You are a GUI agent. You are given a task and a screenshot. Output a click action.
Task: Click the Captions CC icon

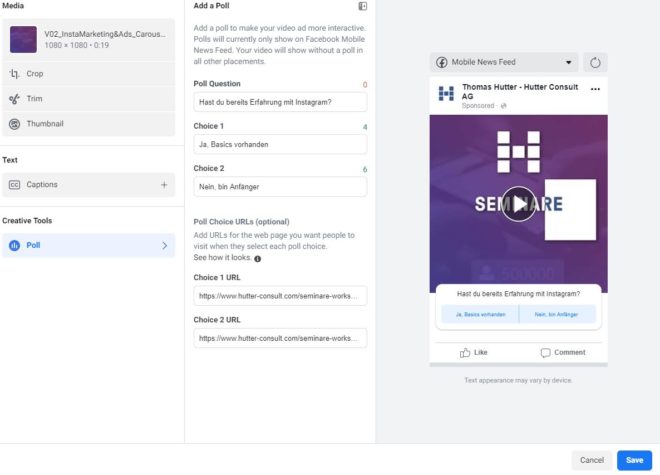pyautogui.click(x=14, y=185)
